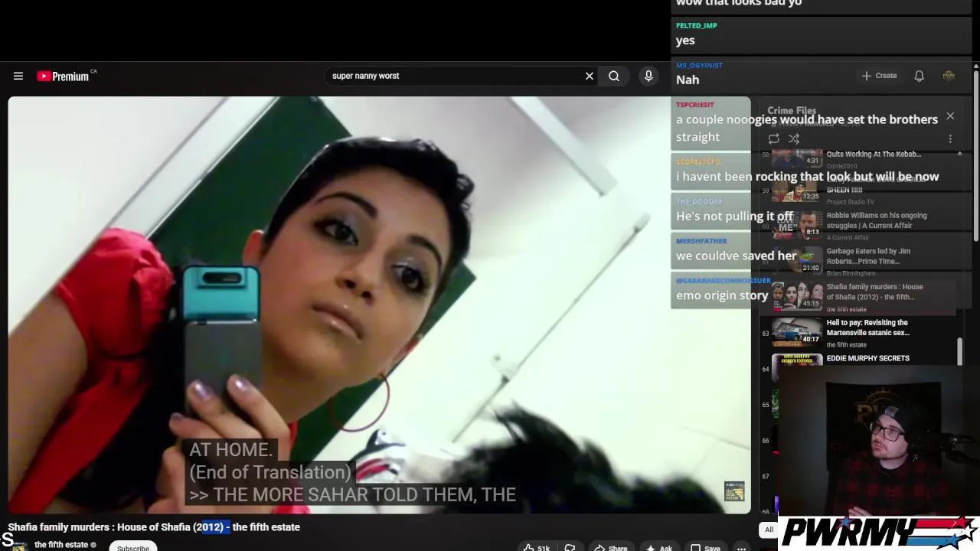980x551 pixels.
Task: Save video to a playlist
Action: (x=705, y=548)
